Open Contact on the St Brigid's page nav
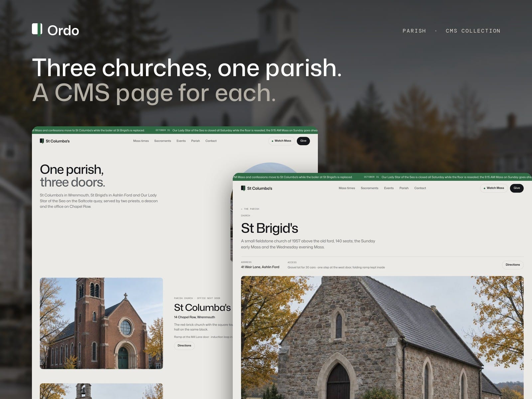Image resolution: width=532 pixels, height=399 pixels. (420, 188)
